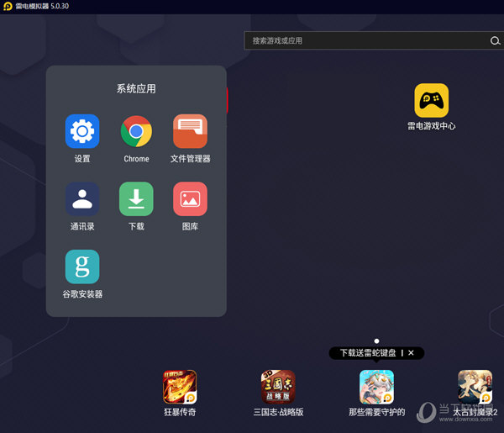Open the 通讯录 contacts app
The height and width of the screenshot is (433, 504).
point(82,198)
